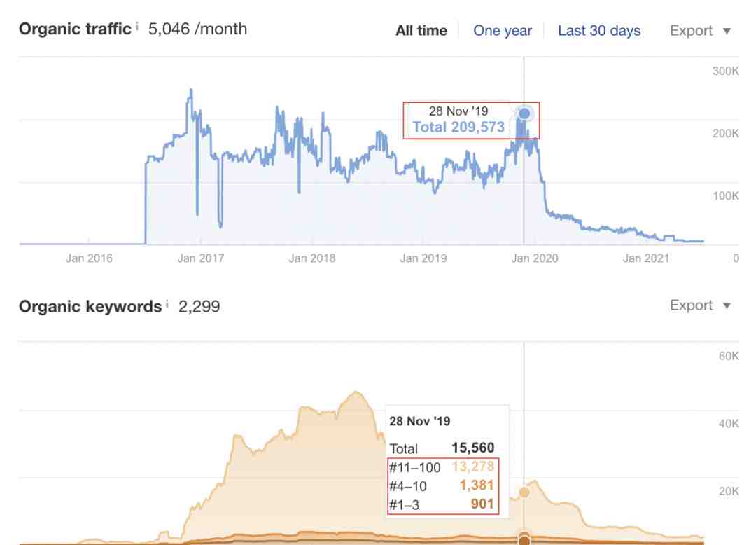Click the #1–3 row in tooltip
Screen dimensions: 756x545
tap(442, 504)
